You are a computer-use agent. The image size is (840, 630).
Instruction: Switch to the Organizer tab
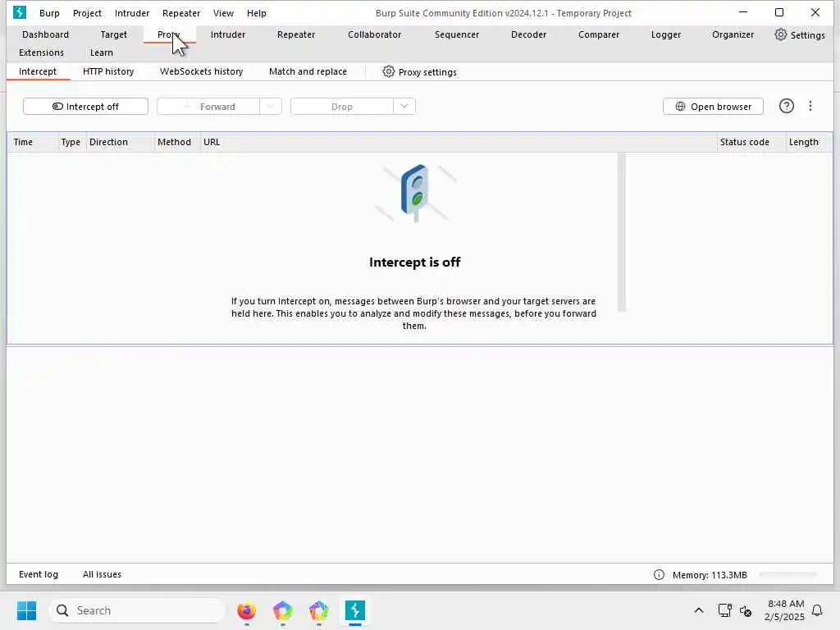(x=733, y=34)
